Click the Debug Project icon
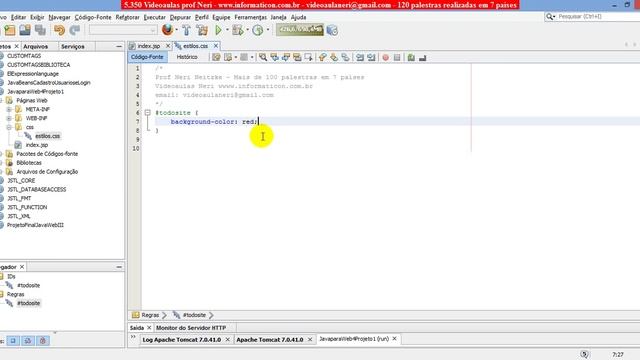Screen dimensions: 640x360 click(x=238, y=30)
